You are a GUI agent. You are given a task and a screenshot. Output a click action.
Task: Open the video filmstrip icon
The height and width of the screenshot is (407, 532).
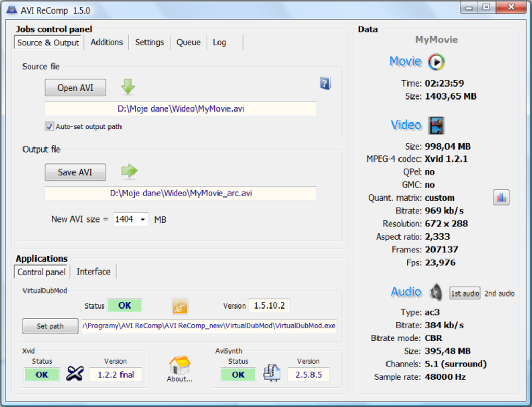(437, 126)
